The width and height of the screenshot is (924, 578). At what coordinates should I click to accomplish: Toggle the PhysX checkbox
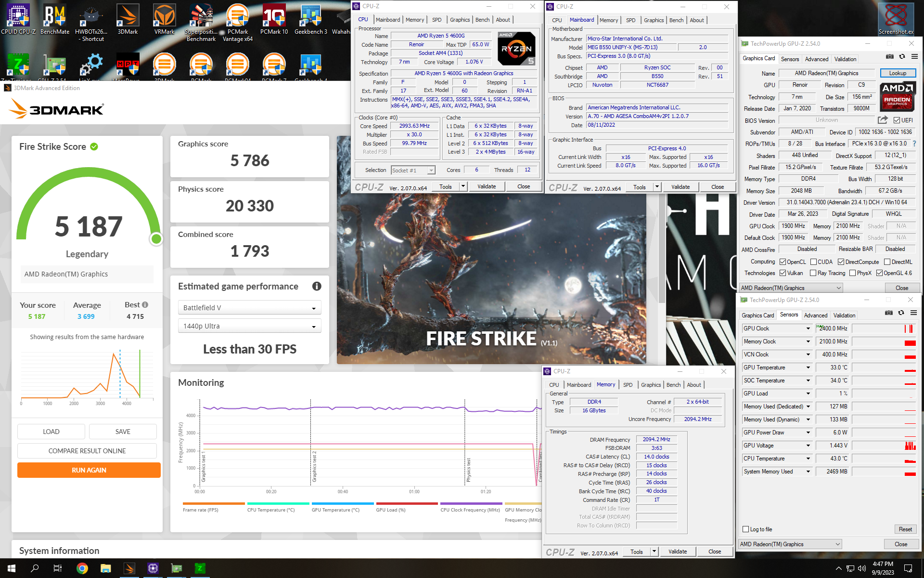[853, 273]
